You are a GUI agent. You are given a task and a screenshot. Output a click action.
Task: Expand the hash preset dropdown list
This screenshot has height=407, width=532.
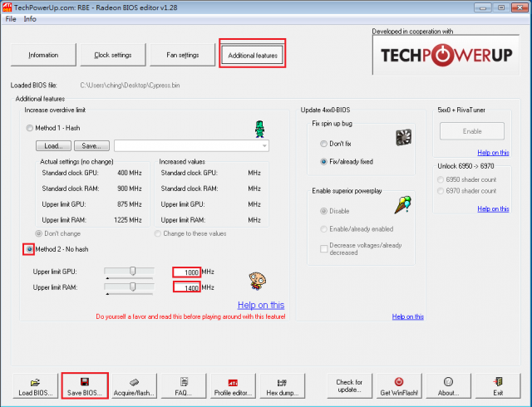click(264, 146)
